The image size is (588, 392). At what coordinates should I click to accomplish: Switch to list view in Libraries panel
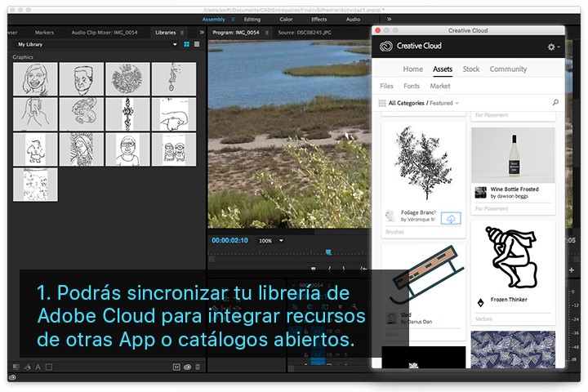pyautogui.click(x=197, y=44)
